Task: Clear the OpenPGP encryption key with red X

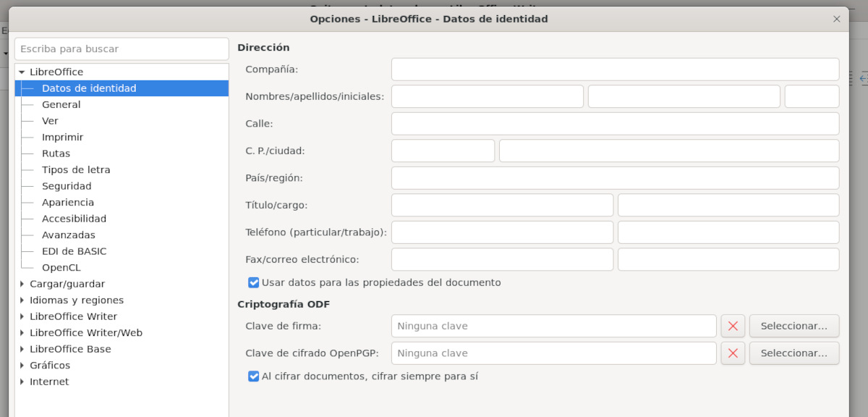Action: pos(733,353)
